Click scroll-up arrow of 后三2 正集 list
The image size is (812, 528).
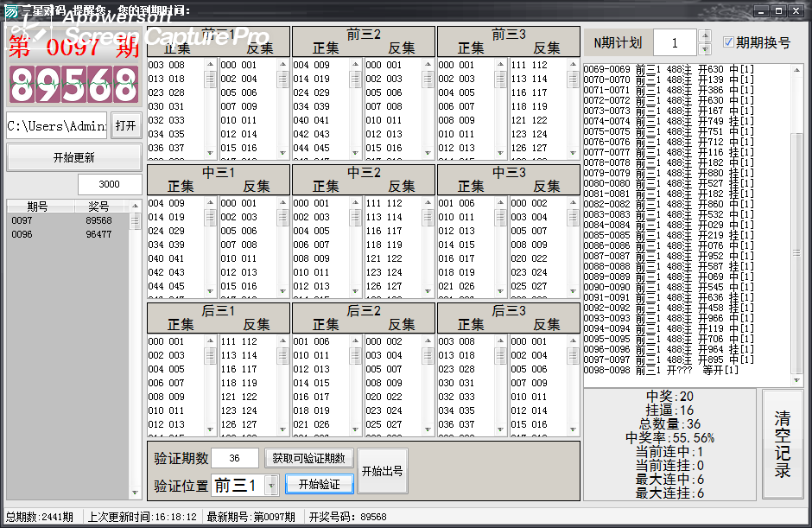355,340
